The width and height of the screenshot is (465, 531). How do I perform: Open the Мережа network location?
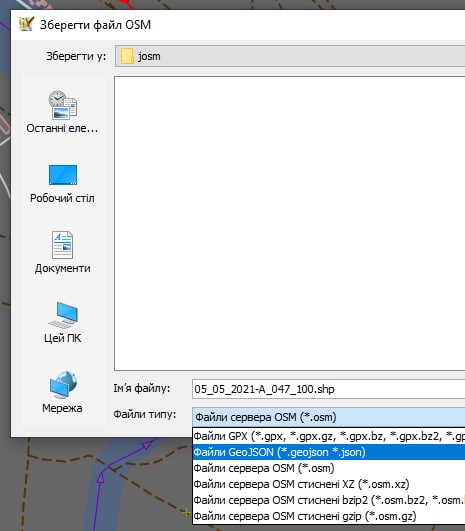coord(62,392)
